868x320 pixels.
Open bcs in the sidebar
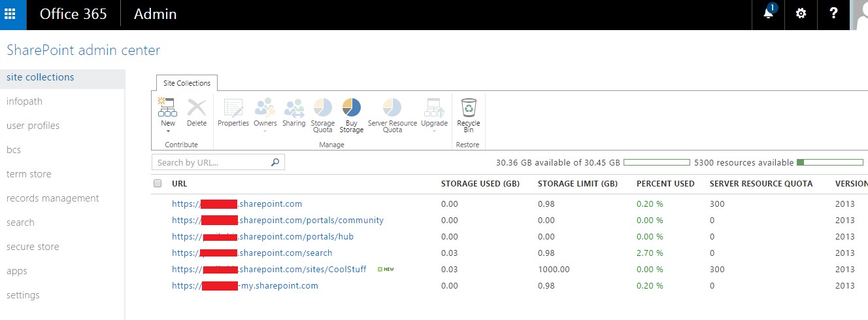coord(14,150)
